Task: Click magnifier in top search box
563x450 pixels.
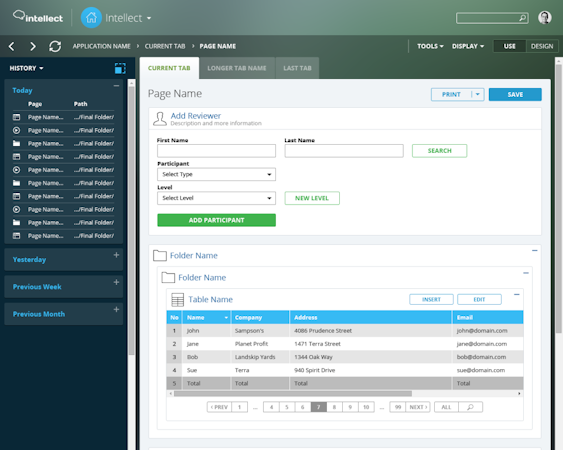Action: pos(523,18)
